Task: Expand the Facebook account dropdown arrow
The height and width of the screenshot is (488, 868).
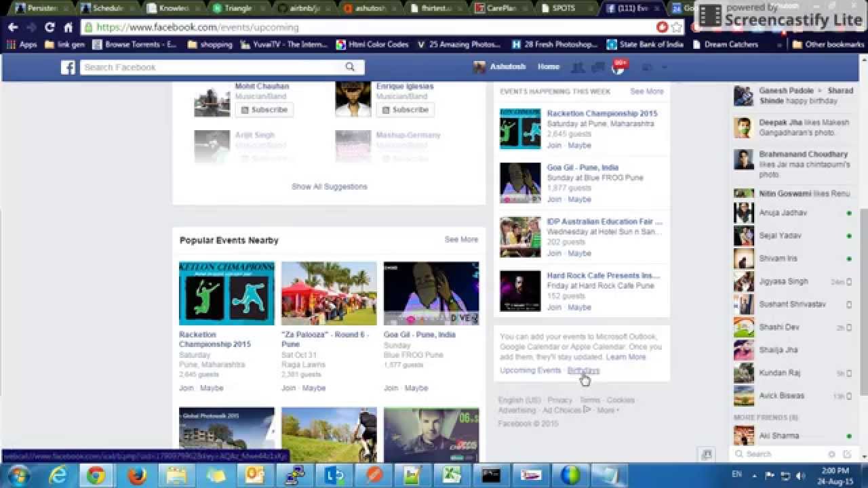Action: (x=665, y=67)
